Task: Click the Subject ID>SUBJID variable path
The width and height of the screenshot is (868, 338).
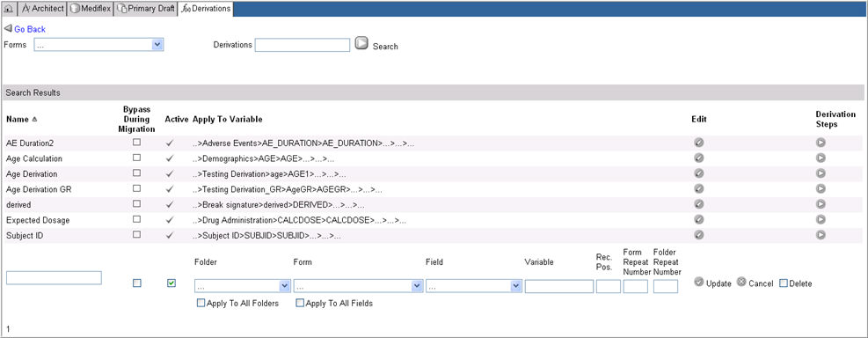Action: (266, 236)
